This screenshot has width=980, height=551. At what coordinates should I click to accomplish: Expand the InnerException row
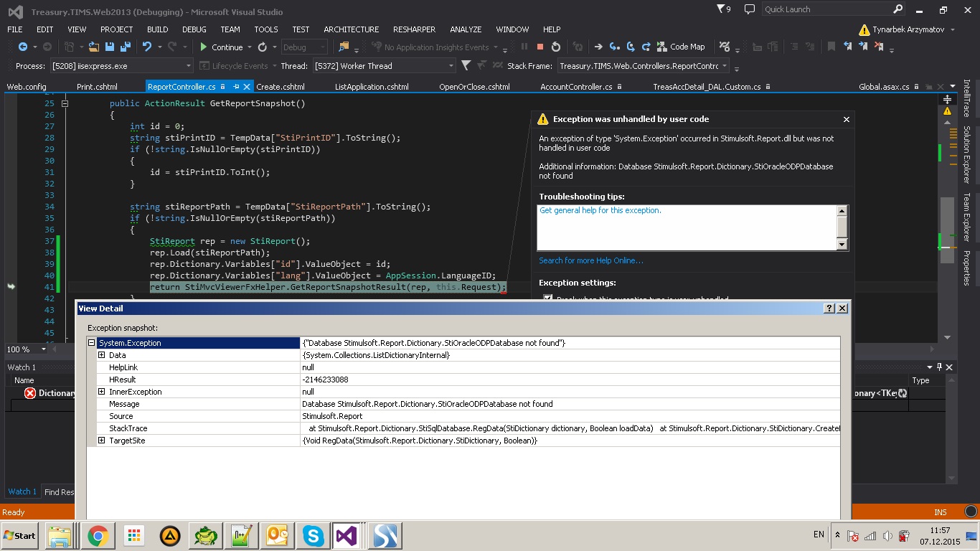click(102, 392)
